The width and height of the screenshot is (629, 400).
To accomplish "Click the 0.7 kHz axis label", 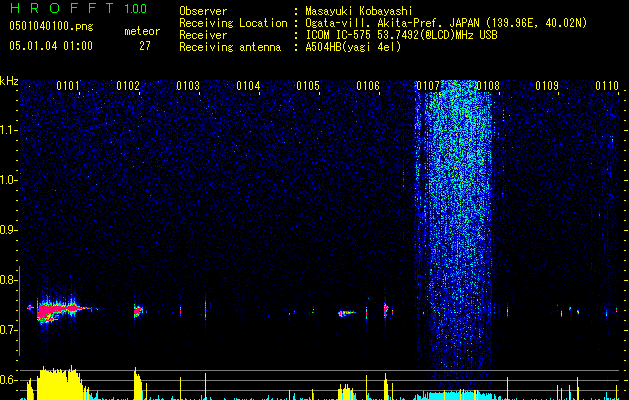I will point(9,330).
